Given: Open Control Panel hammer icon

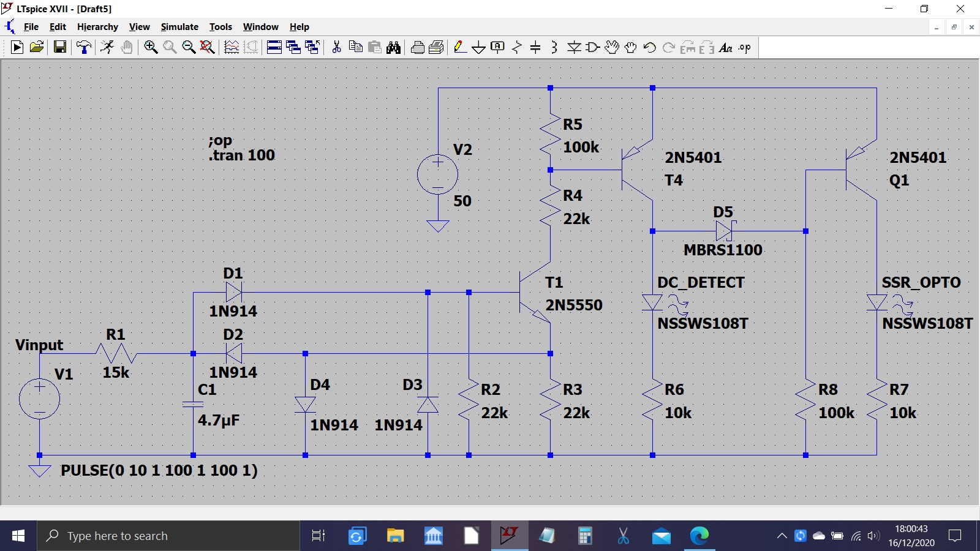Looking at the screenshot, I should (84, 47).
